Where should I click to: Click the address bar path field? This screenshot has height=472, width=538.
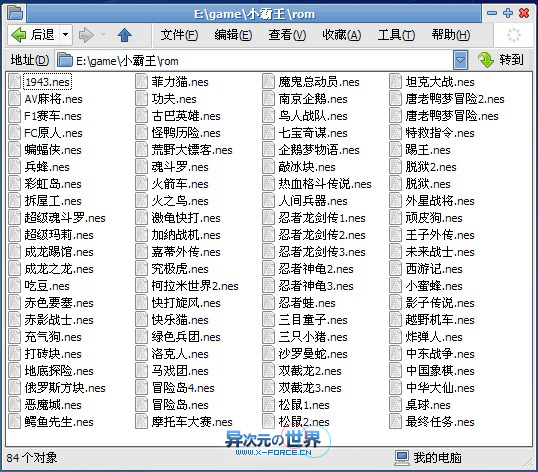[x=254, y=61]
